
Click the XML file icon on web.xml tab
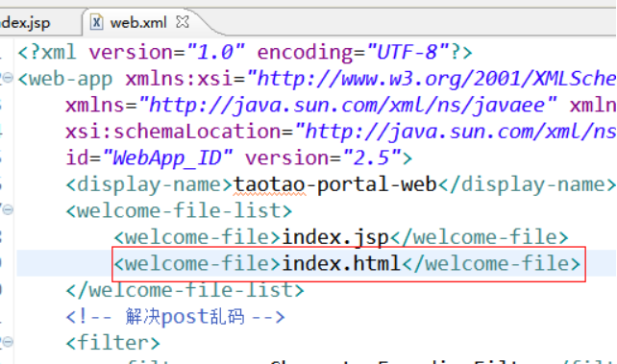click(96, 22)
